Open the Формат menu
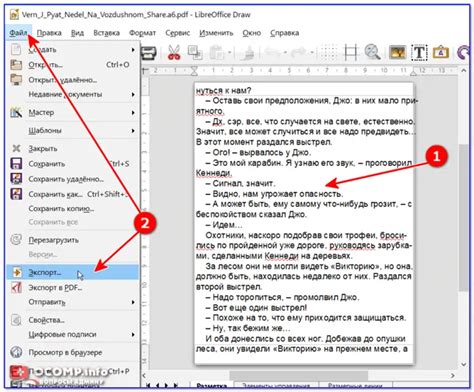Screen dimensions: 474x392 [x=142, y=33]
